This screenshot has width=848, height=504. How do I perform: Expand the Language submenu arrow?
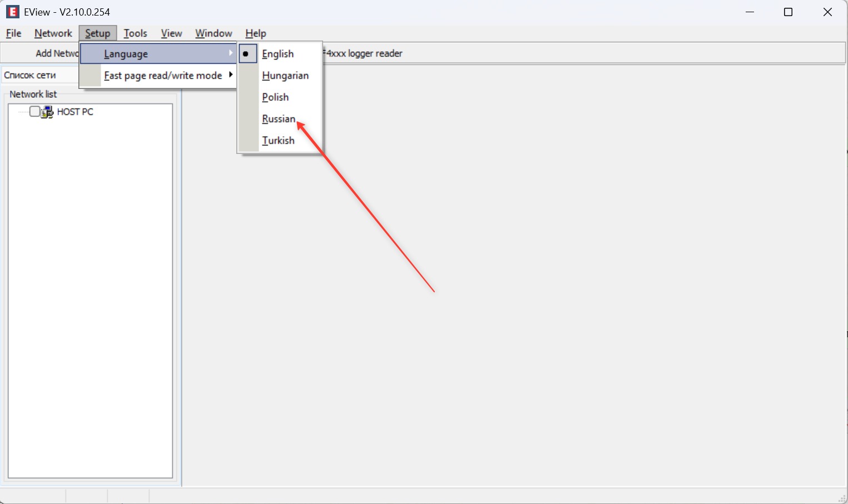tap(230, 53)
